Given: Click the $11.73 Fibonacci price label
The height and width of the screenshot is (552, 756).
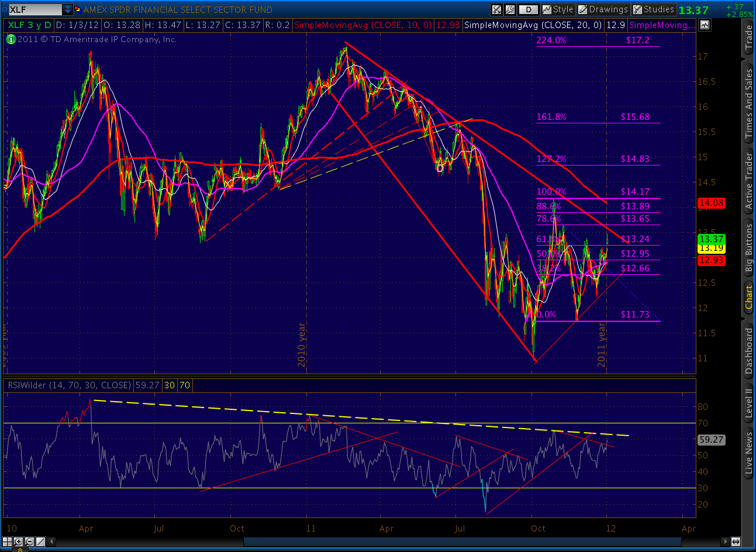Looking at the screenshot, I should pos(635,315).
